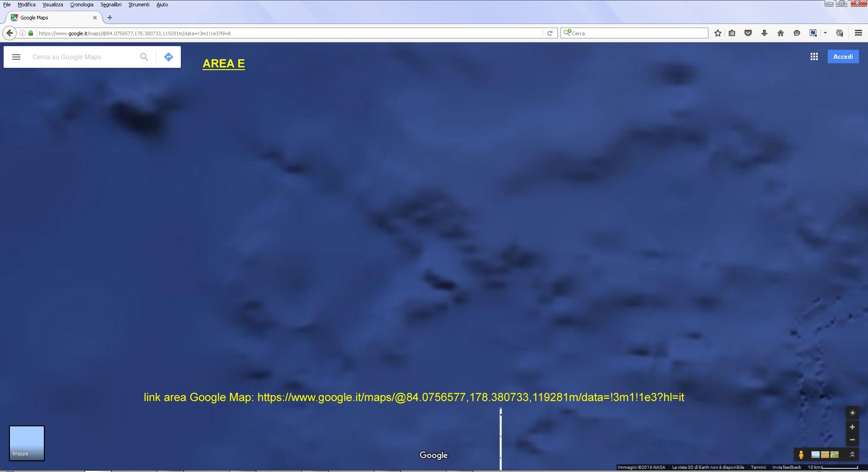The width and height of the screenshot is (868, 472).
Task: Show my location on the map
Action: click(852, 413)
